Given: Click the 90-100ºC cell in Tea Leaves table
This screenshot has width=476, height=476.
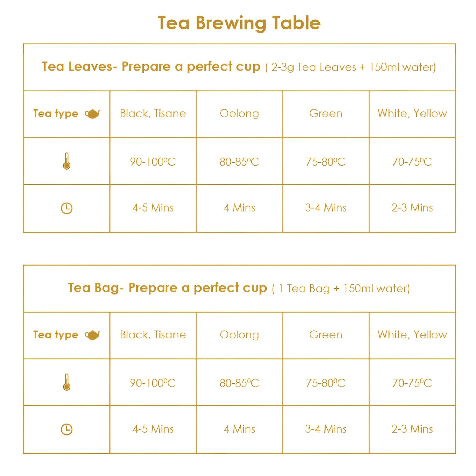Looking at the screenshot, I should click(153, 162).
